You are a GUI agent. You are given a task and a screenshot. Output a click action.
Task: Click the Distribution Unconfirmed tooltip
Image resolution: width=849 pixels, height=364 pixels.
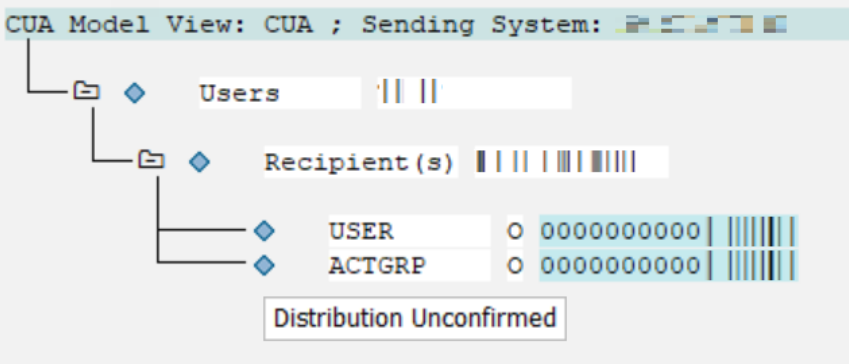[x=415, y=318]
